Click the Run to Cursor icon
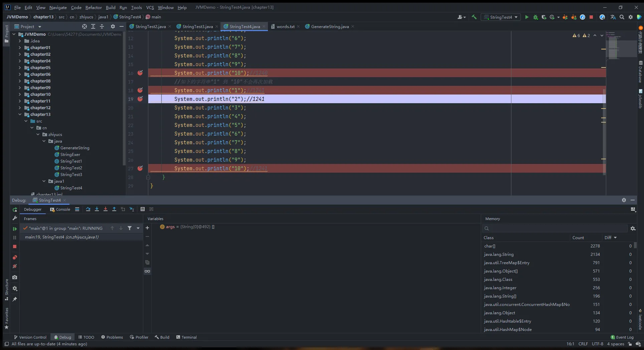Screen dimensions: 644x350 point(132,209)
